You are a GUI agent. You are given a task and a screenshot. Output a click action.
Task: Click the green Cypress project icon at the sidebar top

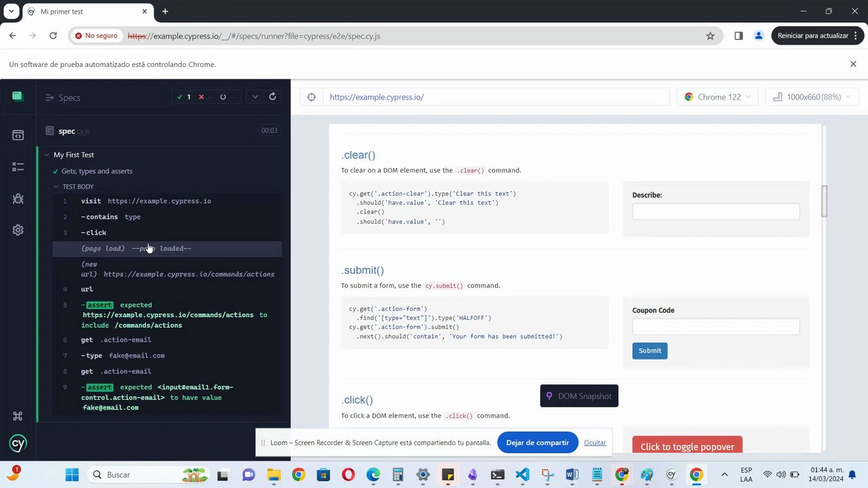point(18,96)
